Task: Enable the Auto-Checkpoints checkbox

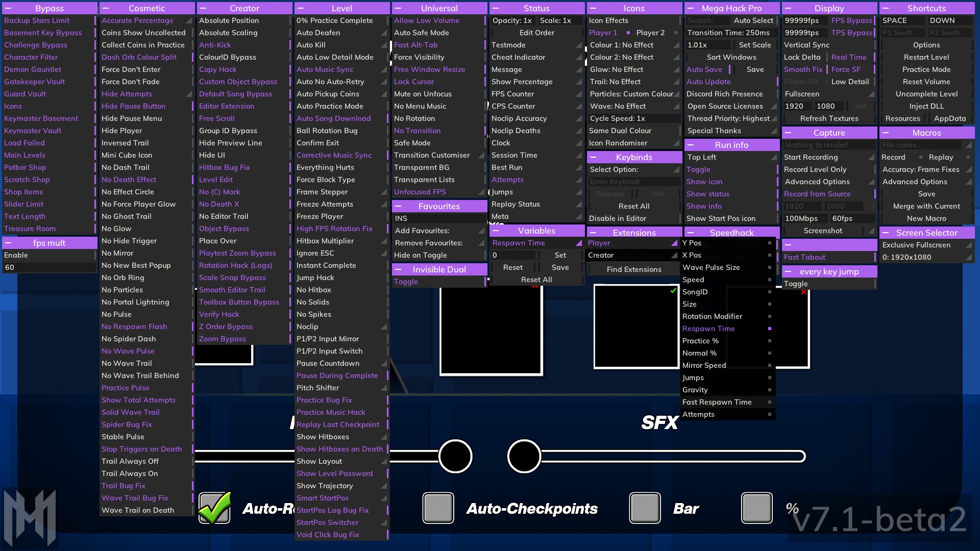Action: point(438,508)
